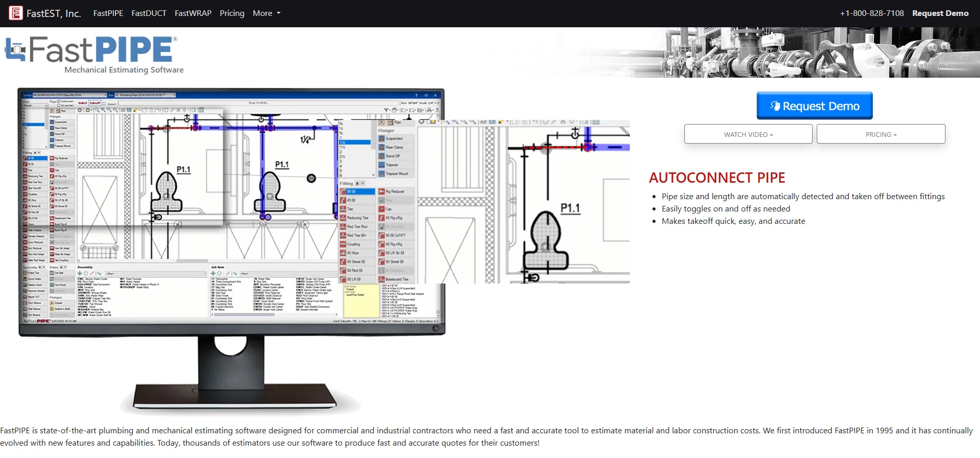Open the FastWRAP navigation item
980x458 pixels.
pos(193,13)
